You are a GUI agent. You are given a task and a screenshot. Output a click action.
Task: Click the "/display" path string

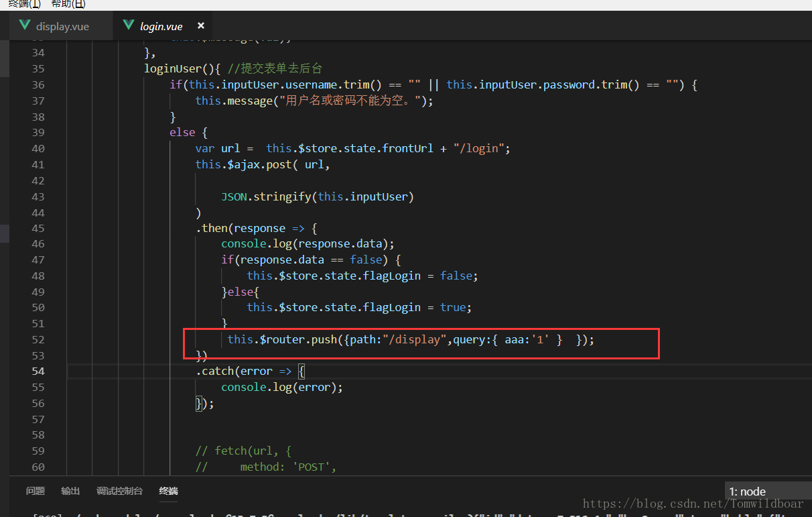[x=414, y=339]
